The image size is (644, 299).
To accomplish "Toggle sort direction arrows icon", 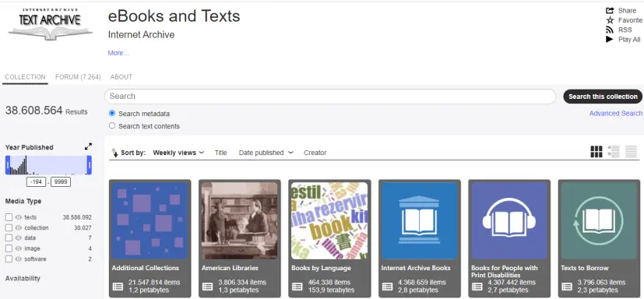I will (x=114, y=153).
